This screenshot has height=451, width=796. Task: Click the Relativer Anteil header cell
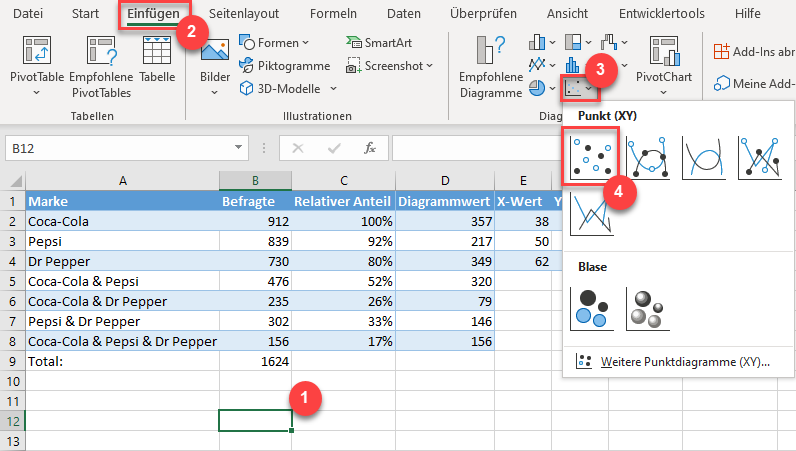pos(344,201)
